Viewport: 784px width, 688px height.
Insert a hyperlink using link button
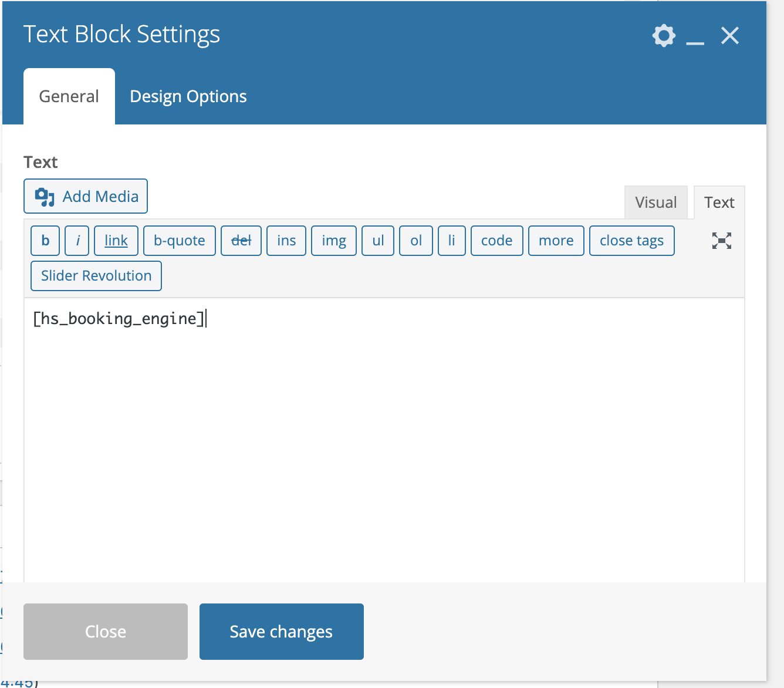click(116, 241)
